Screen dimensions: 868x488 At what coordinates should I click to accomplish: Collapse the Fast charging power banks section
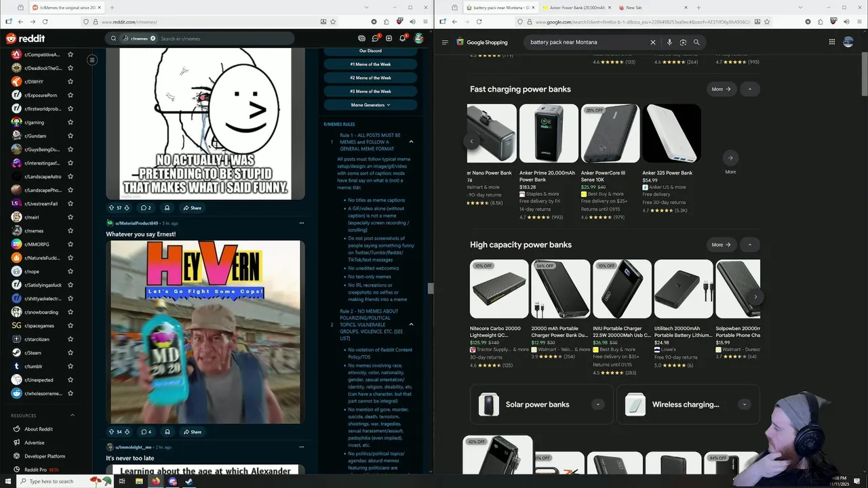click(749, 89)
